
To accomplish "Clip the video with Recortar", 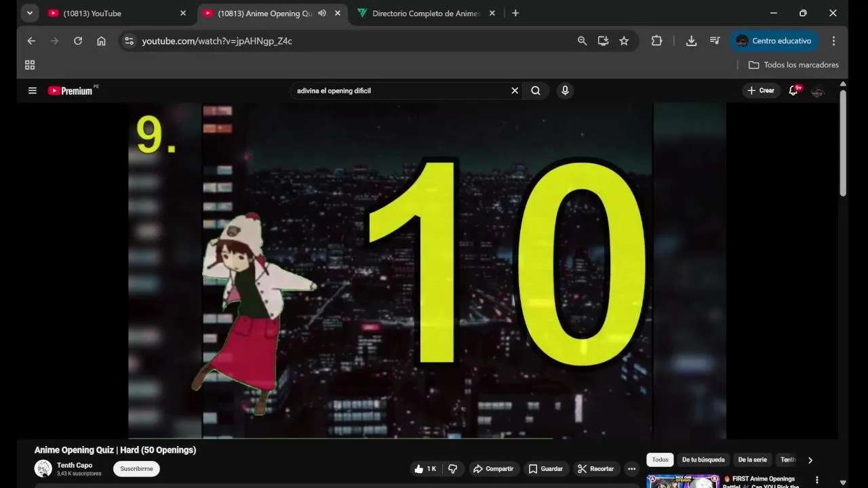I will click(x=596, y=468).
